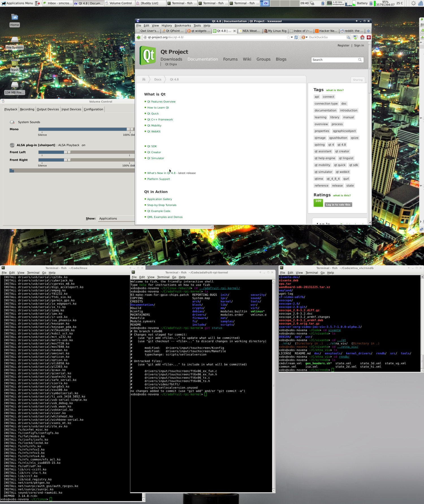Close the active Qt 4.8 browser tab

pyautogui.click(x=234, y=31)
